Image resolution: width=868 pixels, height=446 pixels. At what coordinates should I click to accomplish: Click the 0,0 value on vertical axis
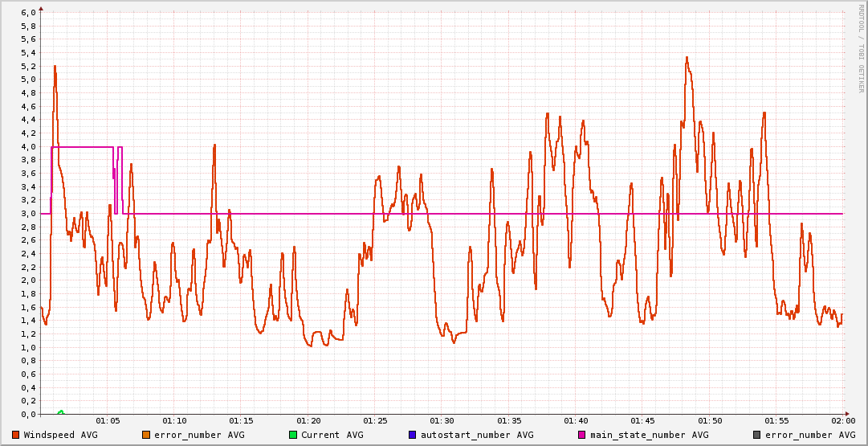27,415
